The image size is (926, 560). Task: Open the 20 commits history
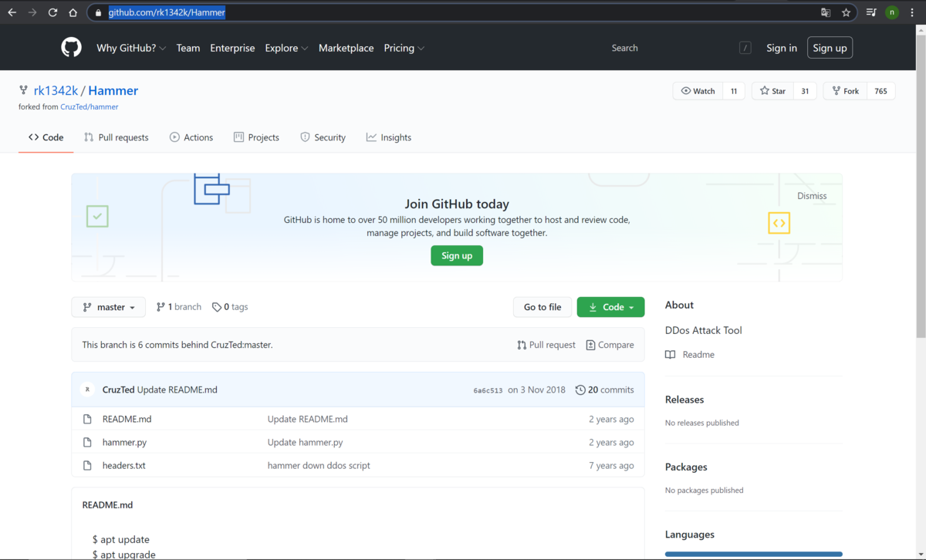(604, 390)
